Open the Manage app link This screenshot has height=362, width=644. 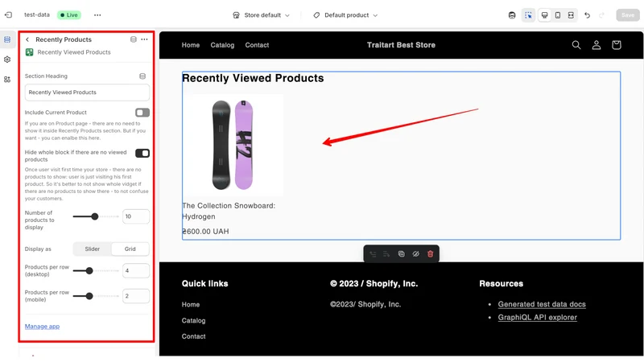click(42, 327)
